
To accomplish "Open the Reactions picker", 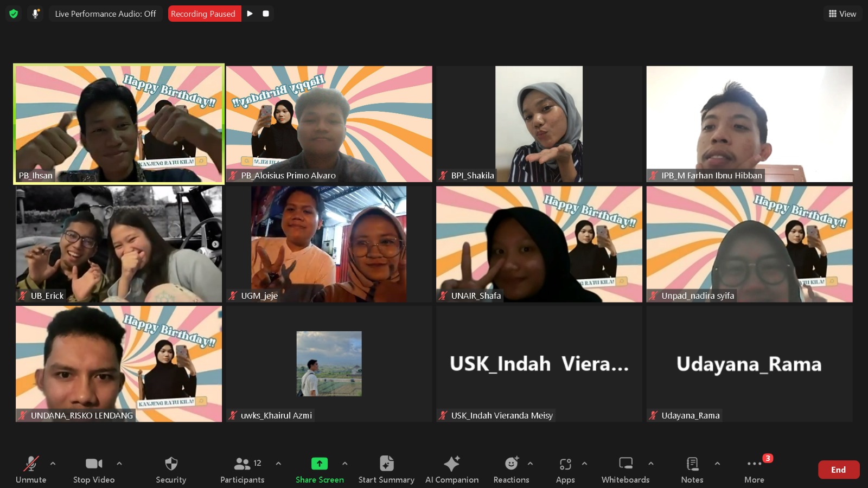I will click(x=511, y=470).
